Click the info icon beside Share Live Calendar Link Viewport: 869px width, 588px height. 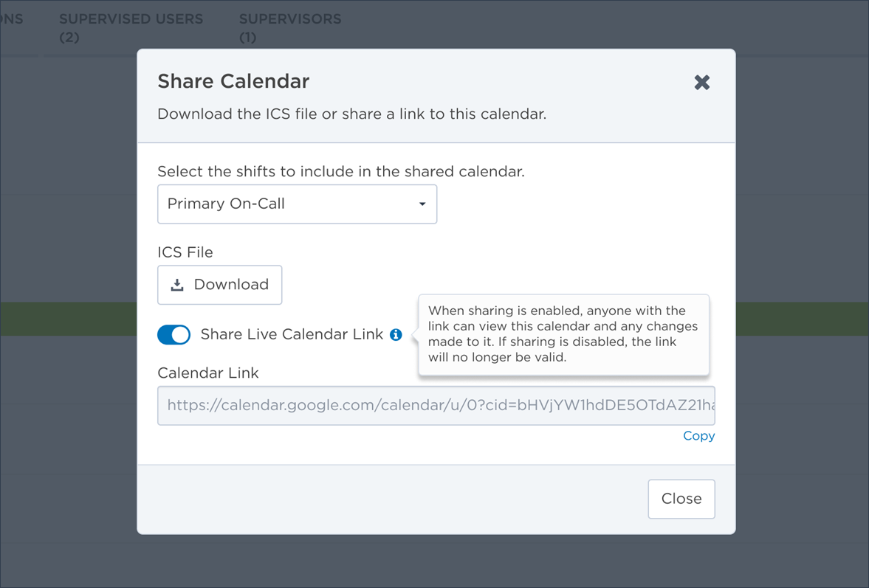pyautogui.click(x=396, y=335)
